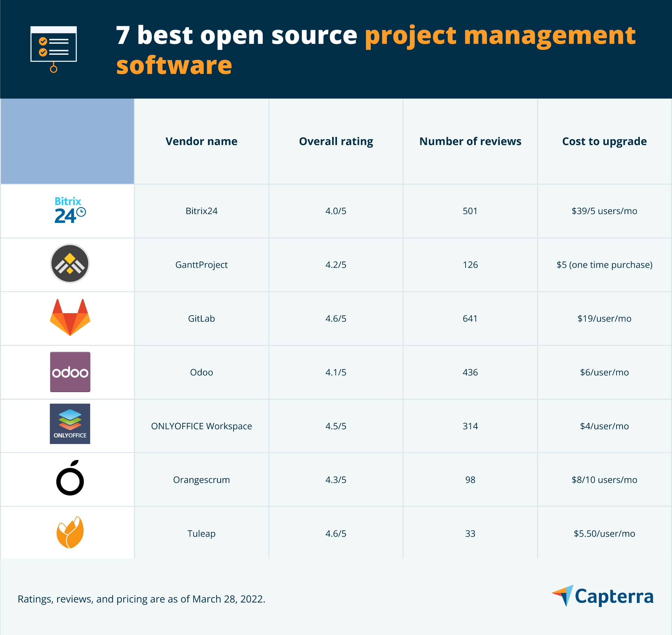Click the Capterra logo
The image size is (672, 635).
[603, 597]
